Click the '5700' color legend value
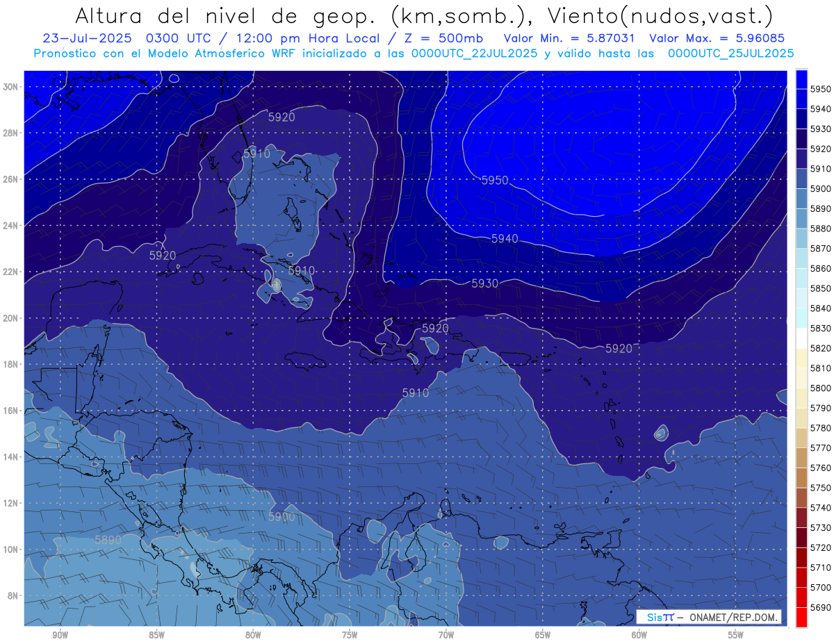 click(820, 587)
